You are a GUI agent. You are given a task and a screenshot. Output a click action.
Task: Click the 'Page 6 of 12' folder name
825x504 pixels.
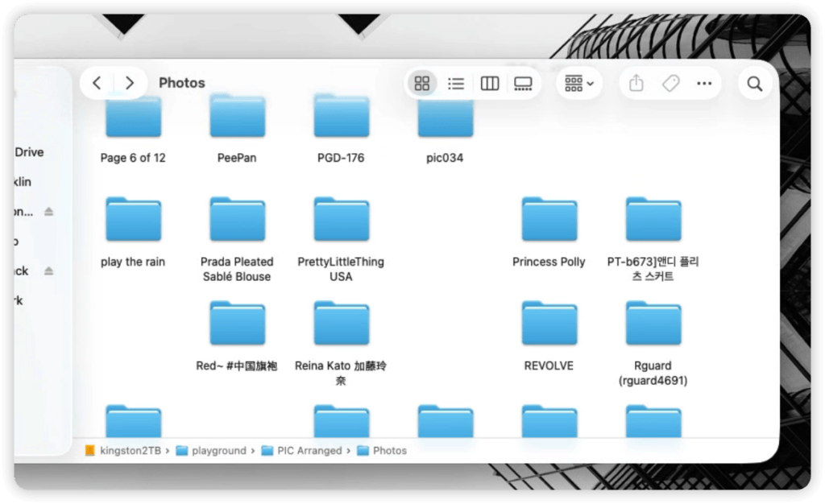tap(133, 158)
